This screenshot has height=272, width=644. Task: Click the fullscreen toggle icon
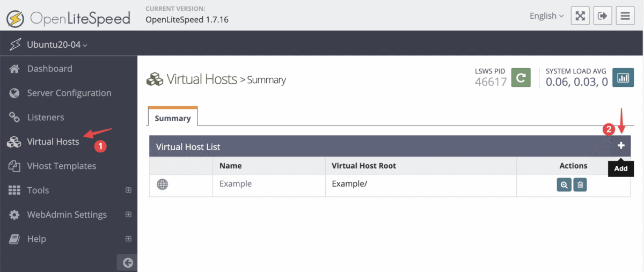(580, 16)
